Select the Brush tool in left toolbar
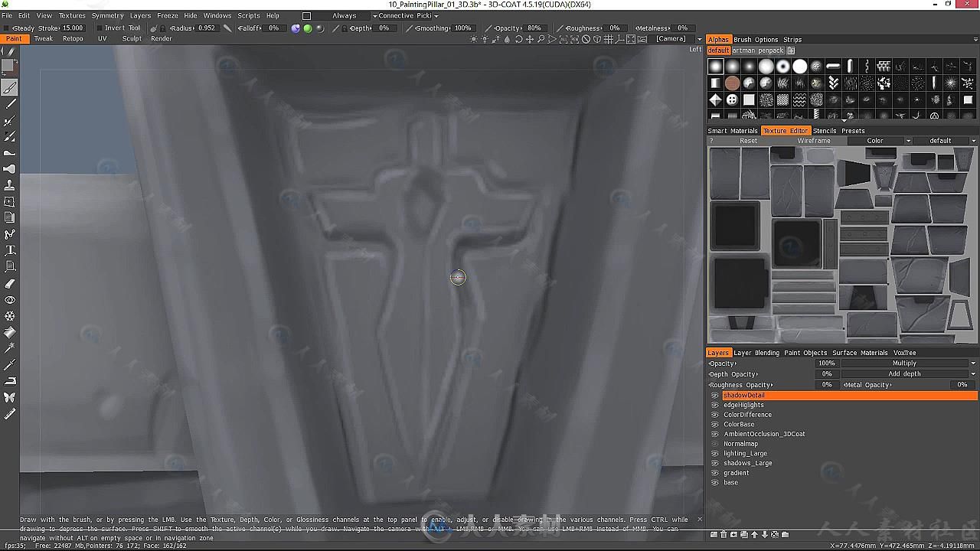The image size is (980, 551). [x=10, y=88]
